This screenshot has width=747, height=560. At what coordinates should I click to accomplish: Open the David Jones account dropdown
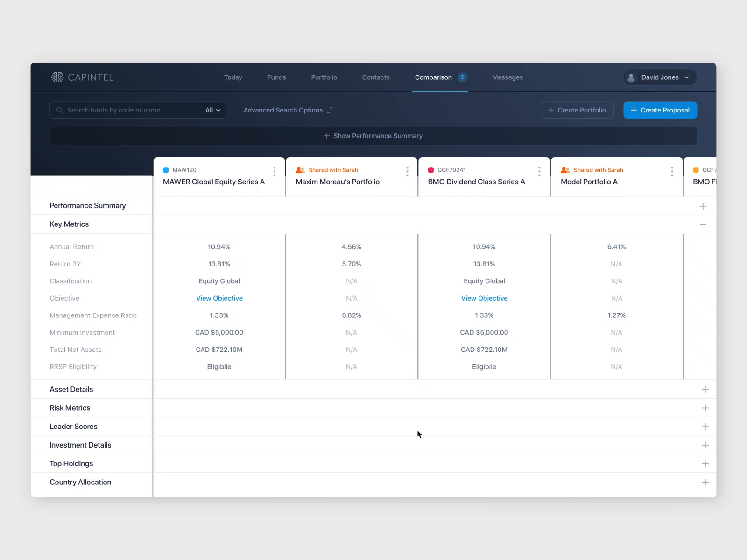[660, 77]
